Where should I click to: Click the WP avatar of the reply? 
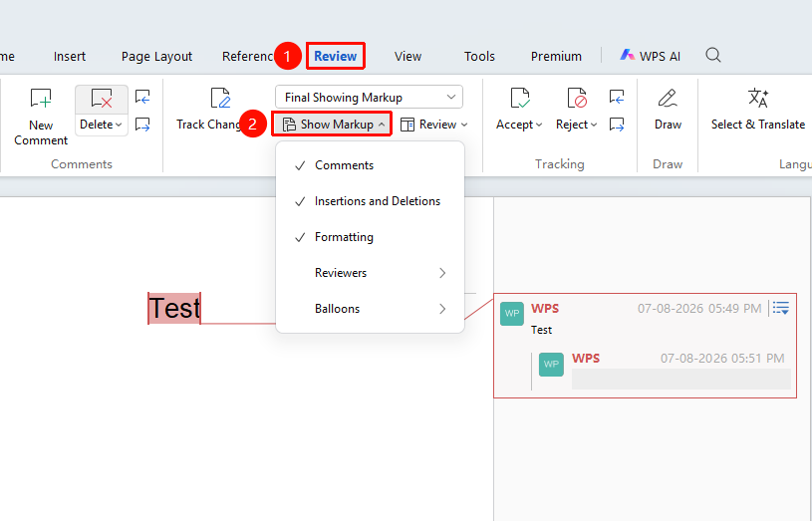(551, 364)
